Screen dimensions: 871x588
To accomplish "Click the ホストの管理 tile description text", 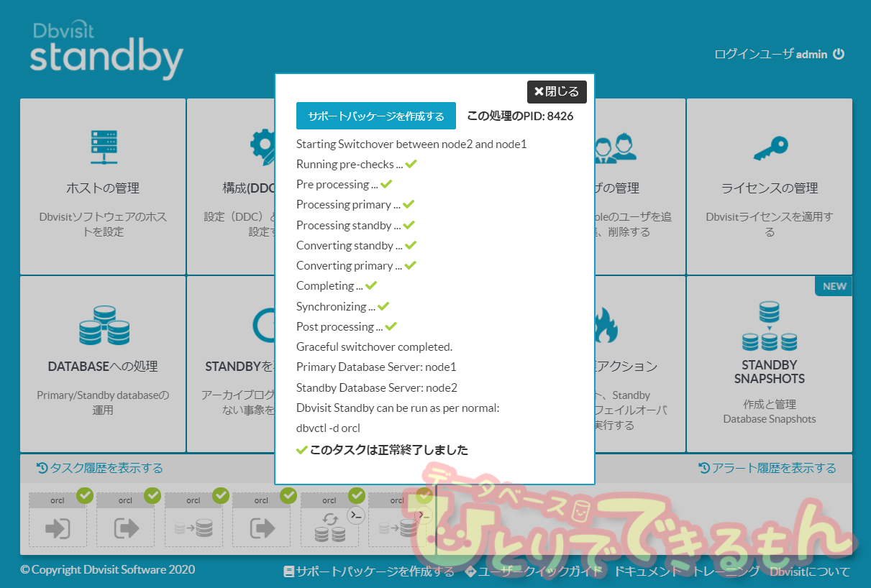I will pyautogui.click(x=103, y=224).
